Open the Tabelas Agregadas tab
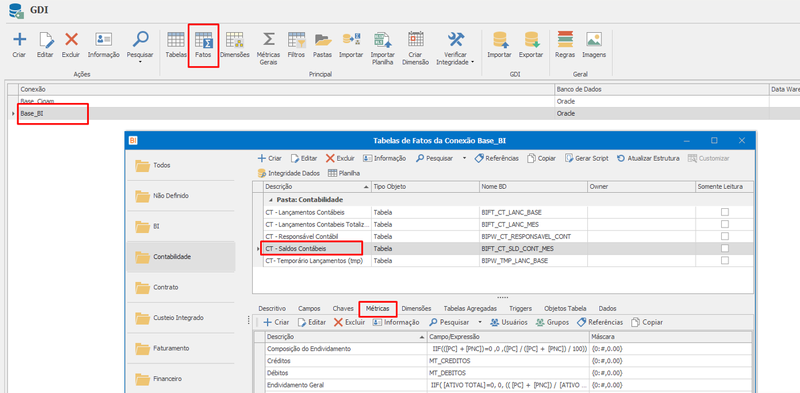The width and height of the screenshot is (800, 393). [x=470, y=308]
